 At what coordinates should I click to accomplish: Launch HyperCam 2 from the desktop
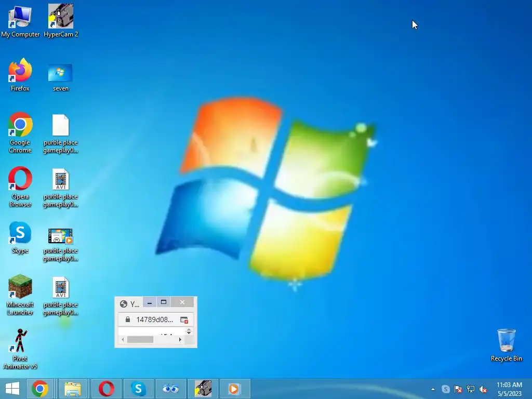(x=61, y=21)
